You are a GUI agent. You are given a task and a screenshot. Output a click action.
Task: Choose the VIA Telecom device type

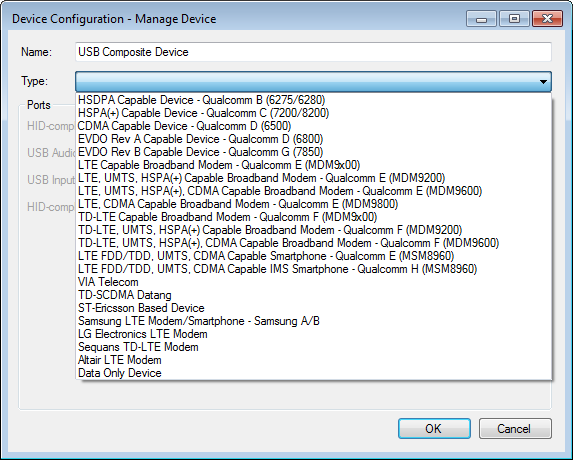coord(314,282)
